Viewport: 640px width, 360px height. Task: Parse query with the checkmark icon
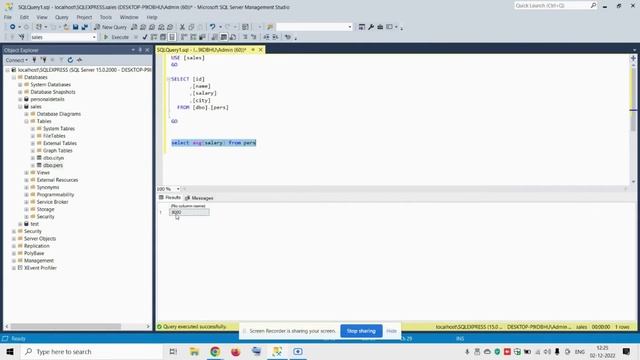point(144,37)
